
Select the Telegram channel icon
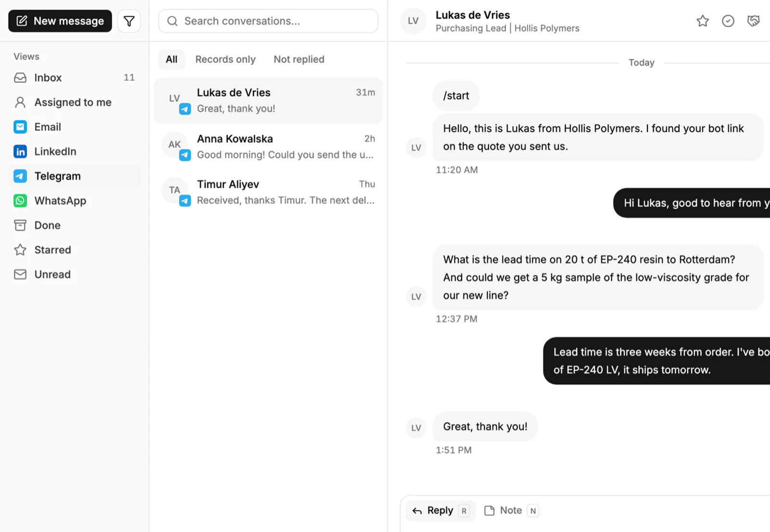(20, 176)
